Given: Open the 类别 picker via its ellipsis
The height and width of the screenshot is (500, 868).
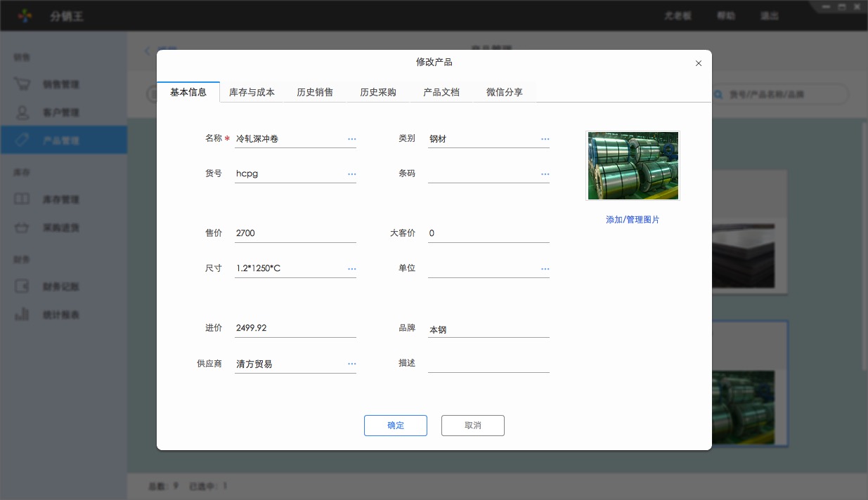Looking at the screenshot, I should tap(545, 139).
